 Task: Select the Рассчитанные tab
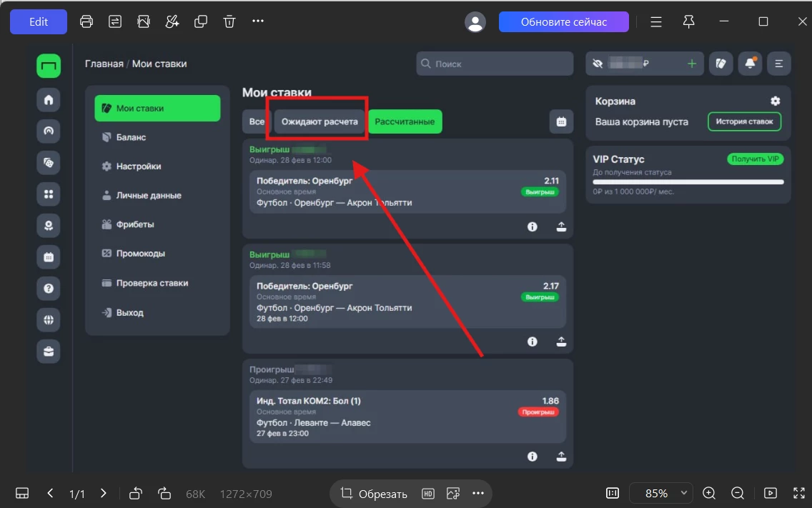405,121
